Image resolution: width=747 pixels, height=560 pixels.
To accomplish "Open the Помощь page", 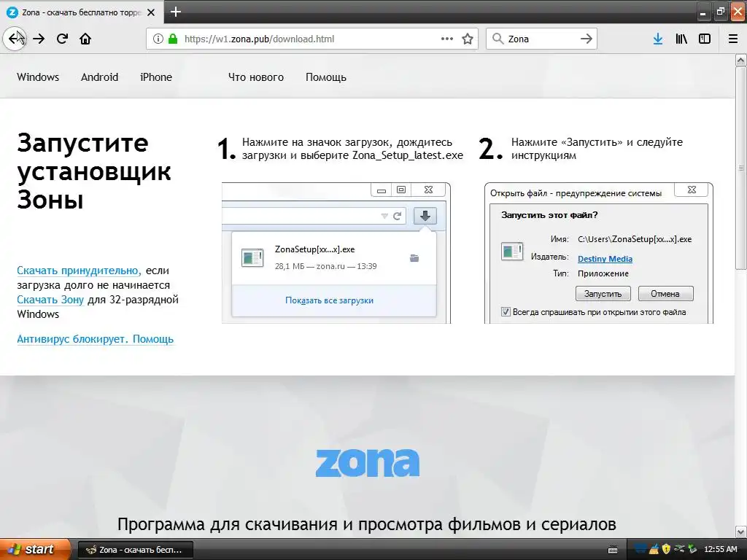I will click(326, 77).
